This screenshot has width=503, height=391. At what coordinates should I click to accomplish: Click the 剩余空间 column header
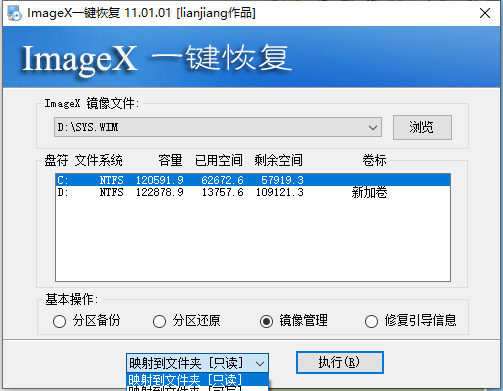279,160
